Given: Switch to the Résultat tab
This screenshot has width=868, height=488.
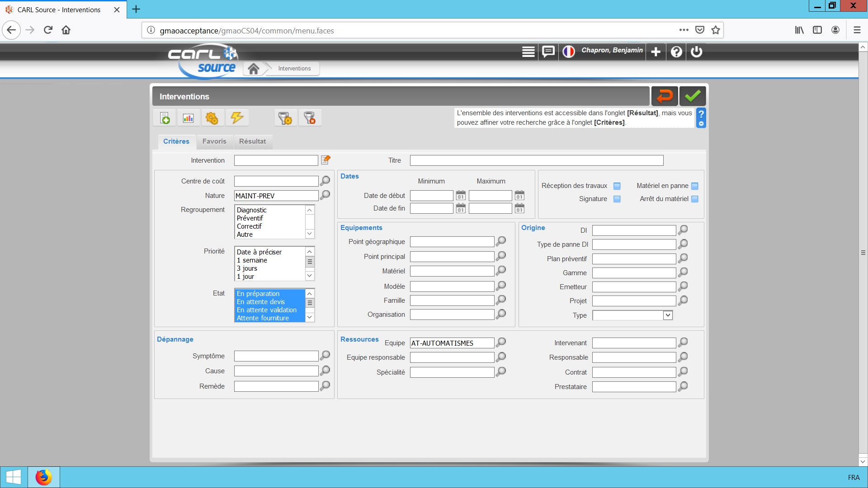Looking at the screenshot, I should [252, 141].
